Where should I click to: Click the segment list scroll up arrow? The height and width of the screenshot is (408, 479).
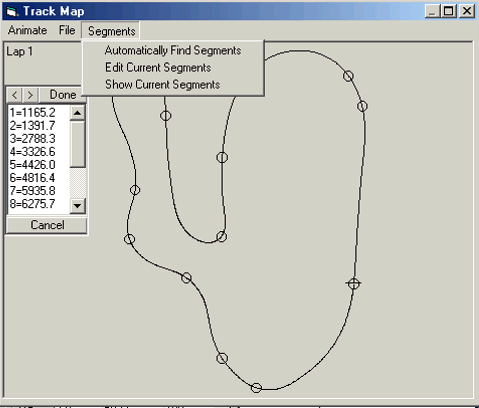pos(77,113)
